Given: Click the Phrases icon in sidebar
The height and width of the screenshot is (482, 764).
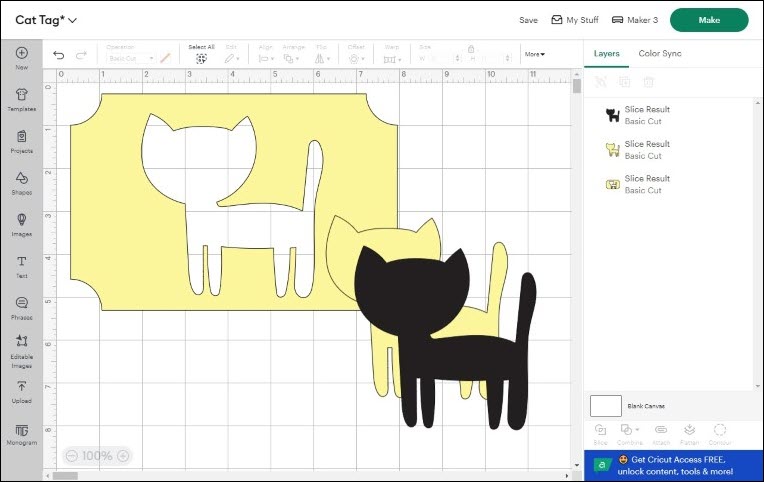Looking at the screenshot, I should (x=22, y=306).
